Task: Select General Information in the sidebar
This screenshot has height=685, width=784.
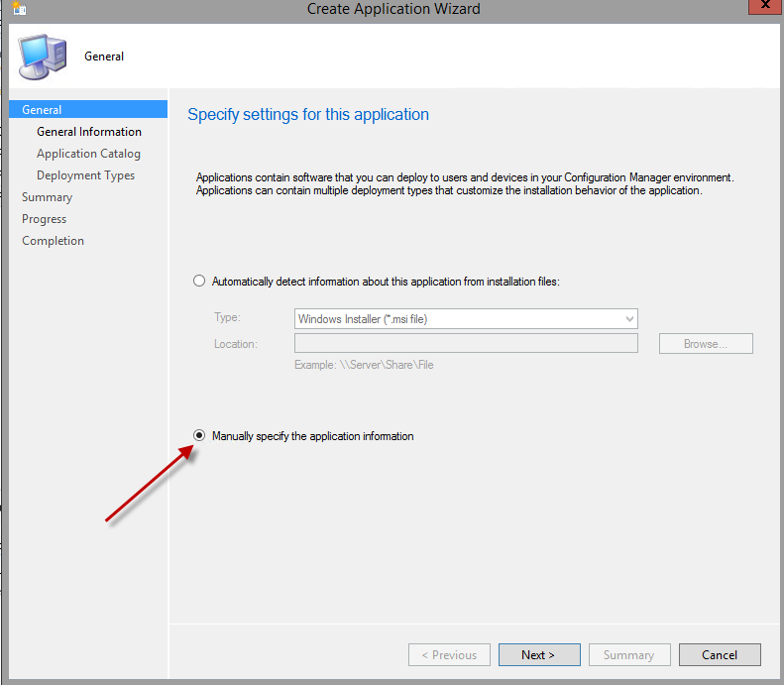Action: [89, 132]
